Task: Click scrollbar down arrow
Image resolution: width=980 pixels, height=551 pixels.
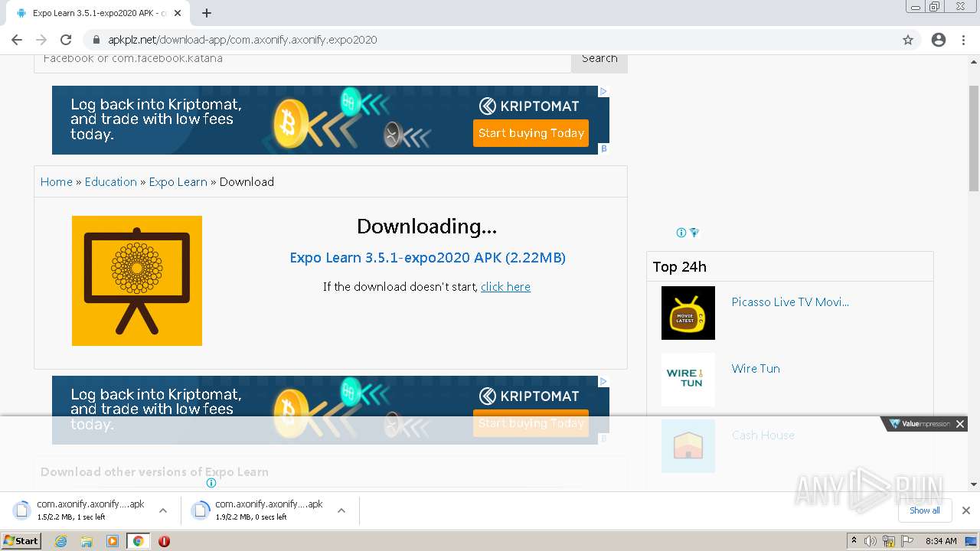Action: pyautogui.click(x=974, y=484)
